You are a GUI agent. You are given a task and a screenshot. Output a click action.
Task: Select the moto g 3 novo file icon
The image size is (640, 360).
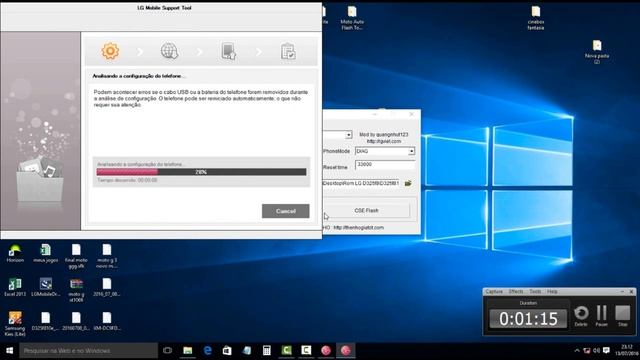[107, 256]
